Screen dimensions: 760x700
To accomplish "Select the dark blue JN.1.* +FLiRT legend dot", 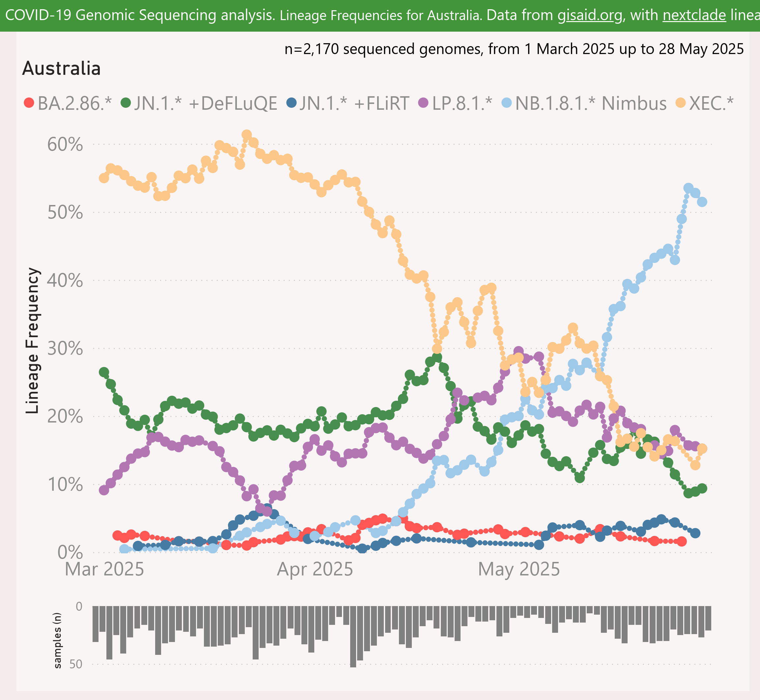I will click(x=291, y=102).
